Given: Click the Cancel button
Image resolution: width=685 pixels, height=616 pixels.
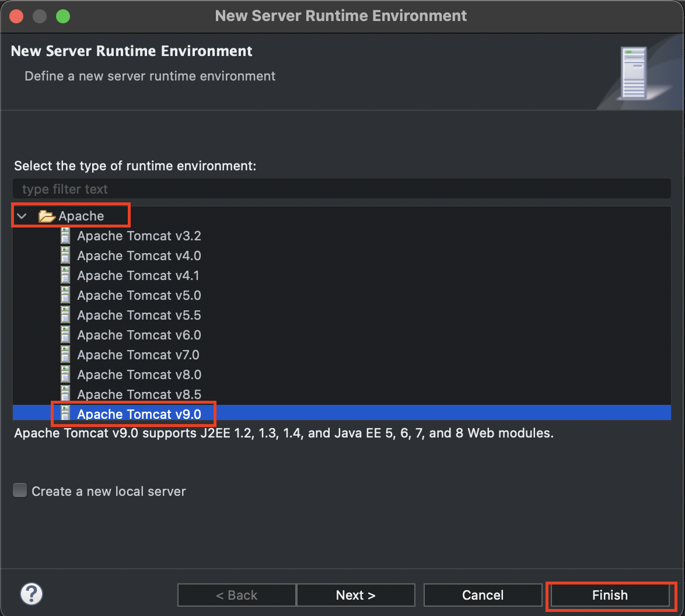Looking at the screenshot, I should [483, 595].
